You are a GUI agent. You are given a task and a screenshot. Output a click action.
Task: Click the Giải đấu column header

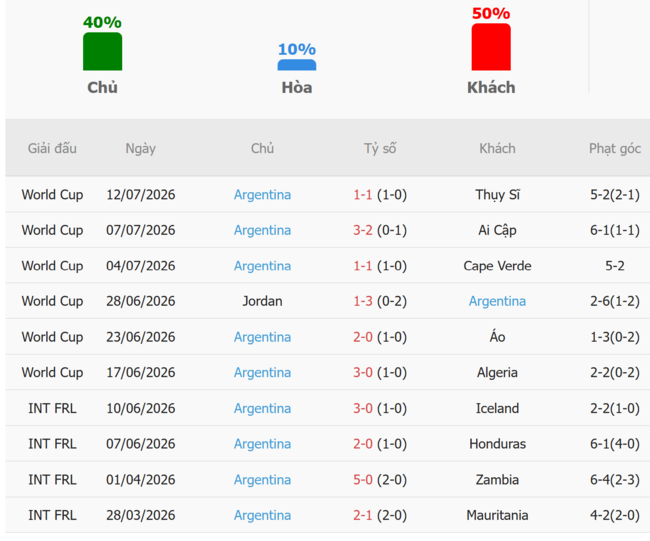coord(52,148)
